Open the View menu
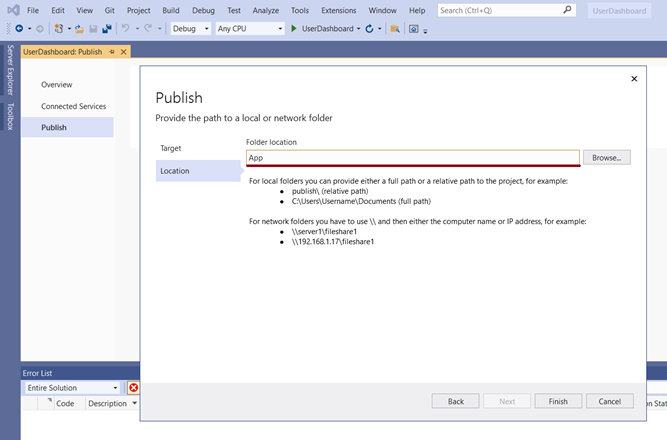The image size is (667, 440). pyautogui.click(x=85, y=10)
